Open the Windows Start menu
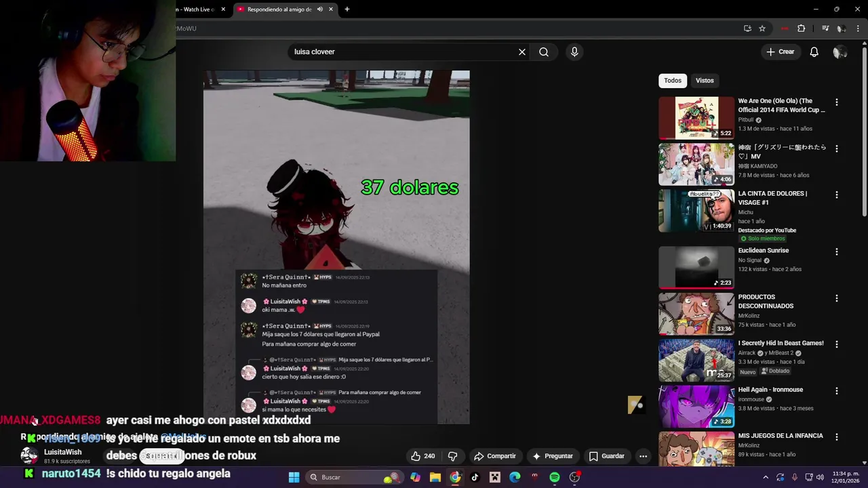This screenshot has width=868, height=488. (294, 477)
